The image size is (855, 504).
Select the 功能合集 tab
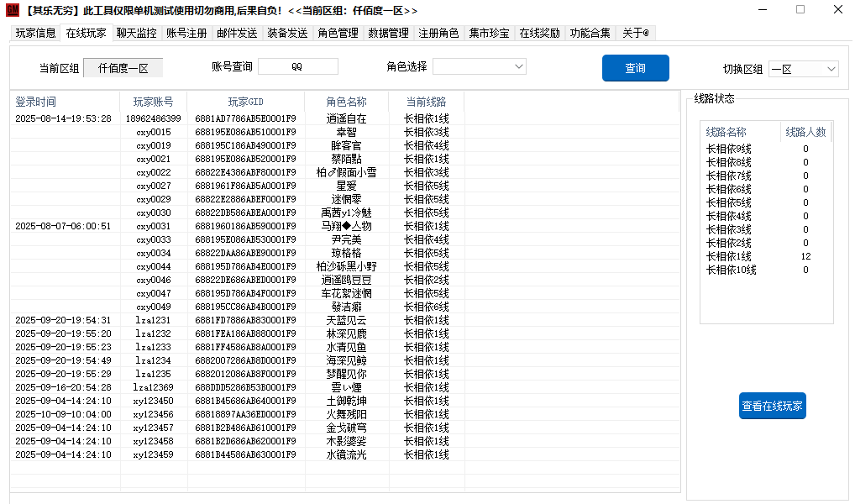point(590,34)
